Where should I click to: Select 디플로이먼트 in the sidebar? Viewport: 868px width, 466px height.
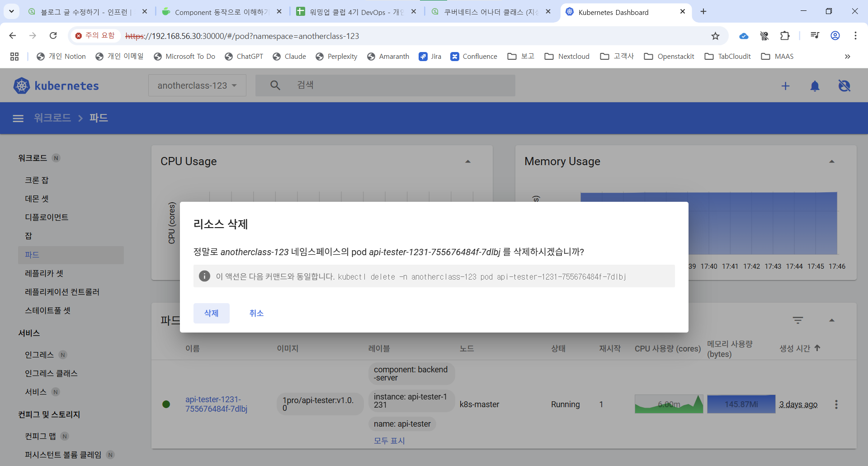[47, 217]
